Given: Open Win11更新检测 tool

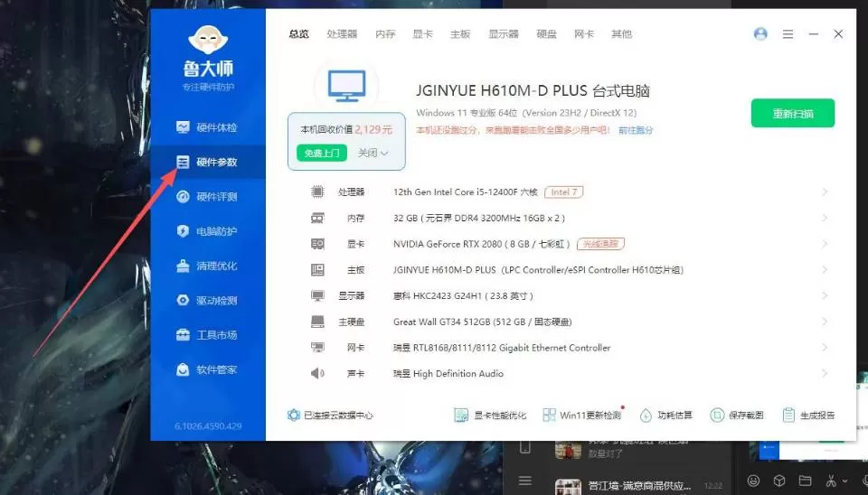Looking at the screenshot, I should click(x=582, y=416).
